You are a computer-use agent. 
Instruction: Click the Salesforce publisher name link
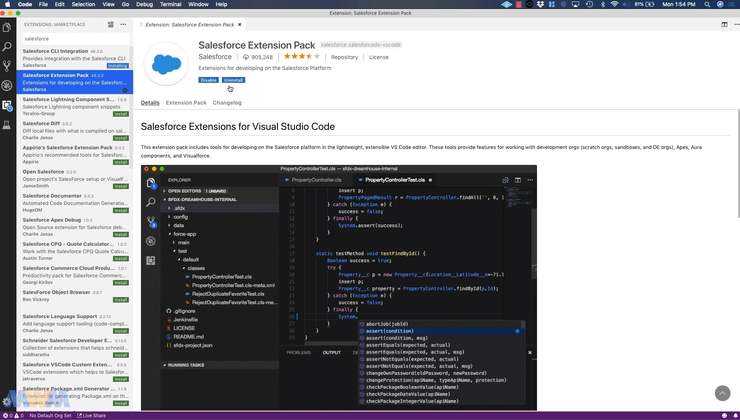pos(215,57)
